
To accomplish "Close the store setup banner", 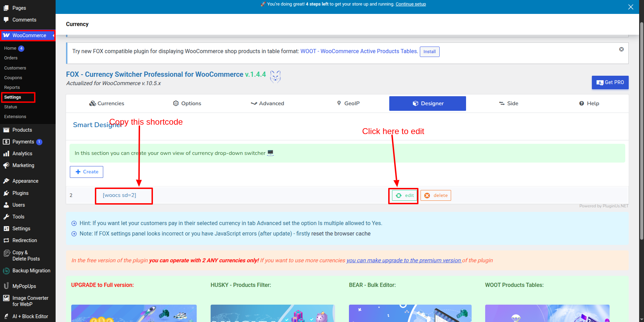I will pyautogui.click(x=630, y=7).
